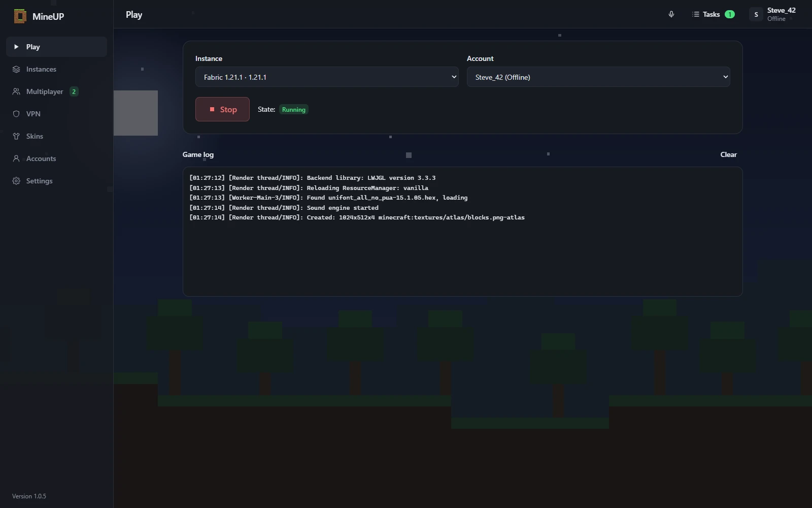This screenshot has width=812, height=508.
Task: Open Settings from the sidebar
Action: pos(56,181)
